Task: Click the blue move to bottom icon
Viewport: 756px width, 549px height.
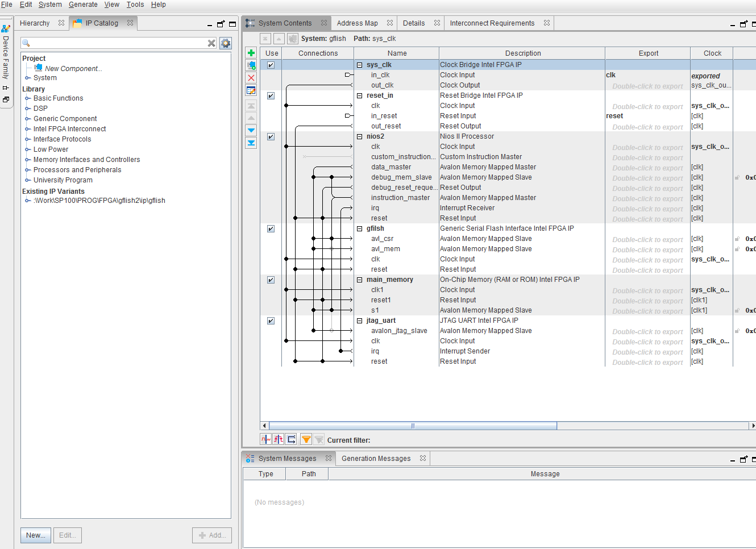Action: pos(251,143)
